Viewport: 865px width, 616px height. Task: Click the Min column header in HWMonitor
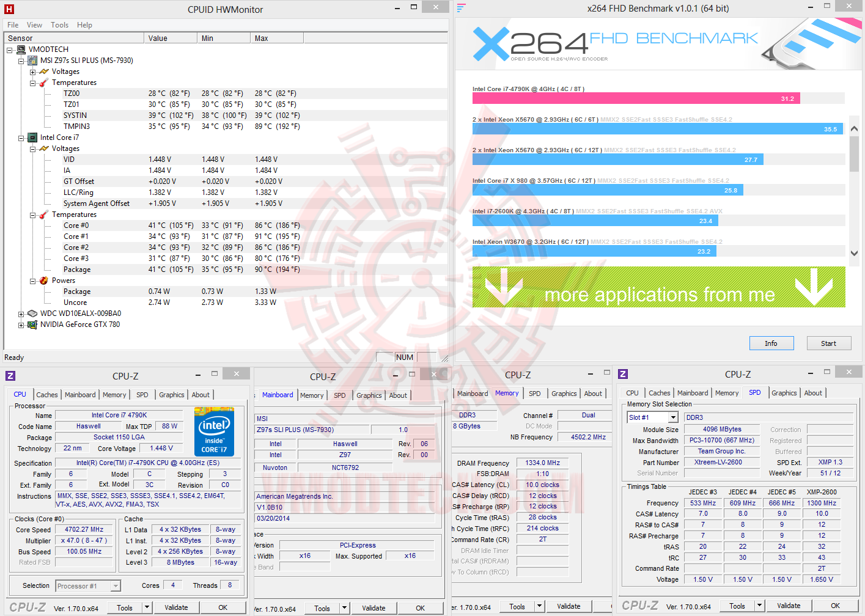coord(224,38)
